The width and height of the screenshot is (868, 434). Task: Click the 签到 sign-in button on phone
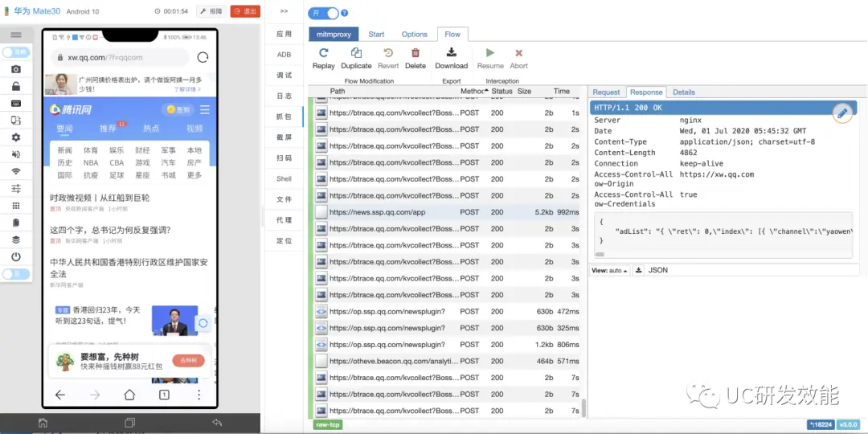[x=178, y=109]
